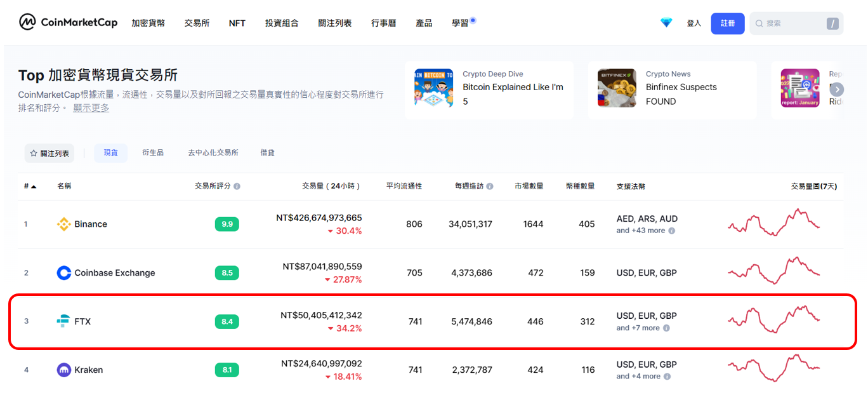Click the CoinMarketCap logo
Viewport: 868px width, 402px height.
pos(68,23)
